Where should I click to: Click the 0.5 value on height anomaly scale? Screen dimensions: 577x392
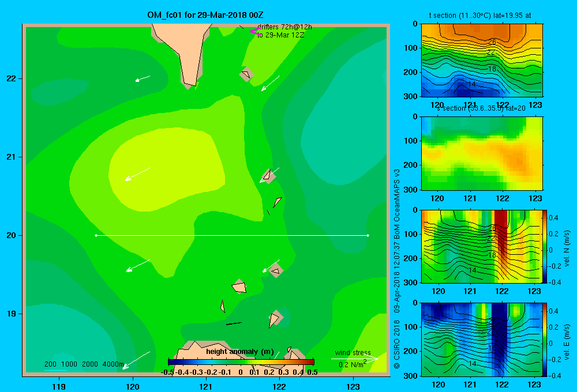click(312, 372)
